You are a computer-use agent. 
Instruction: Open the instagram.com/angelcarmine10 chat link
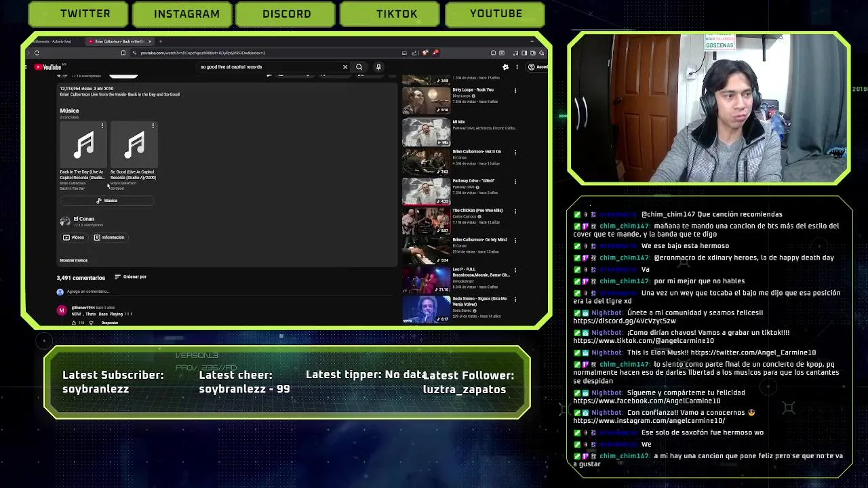coord(649,421)
